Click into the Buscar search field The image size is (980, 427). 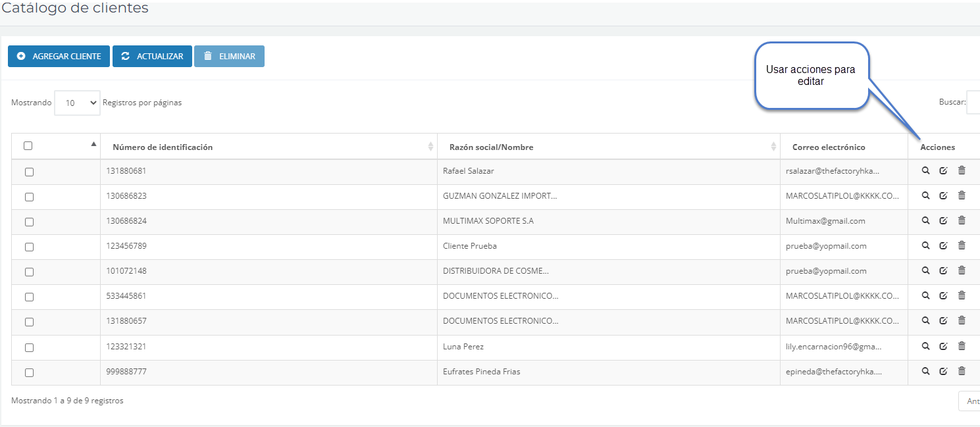(x=973, y=103)
